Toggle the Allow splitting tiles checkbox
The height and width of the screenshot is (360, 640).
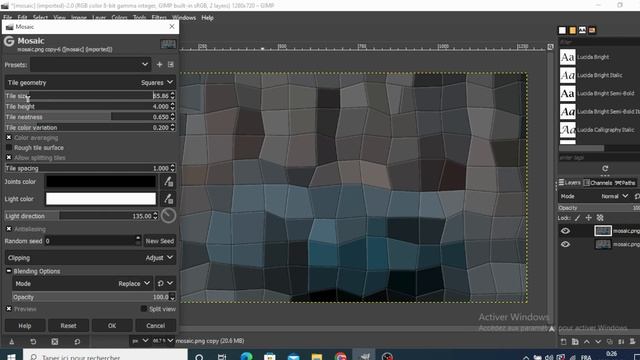tap(9, 158)
